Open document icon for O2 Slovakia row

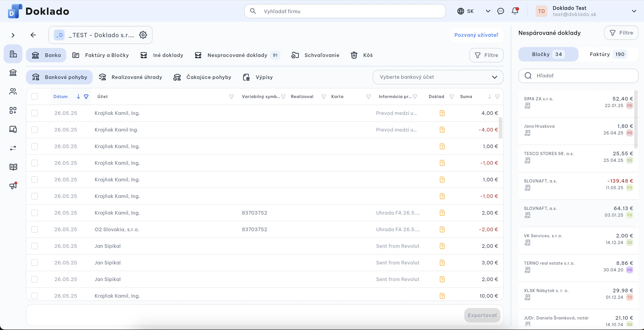tap(442, 229)
